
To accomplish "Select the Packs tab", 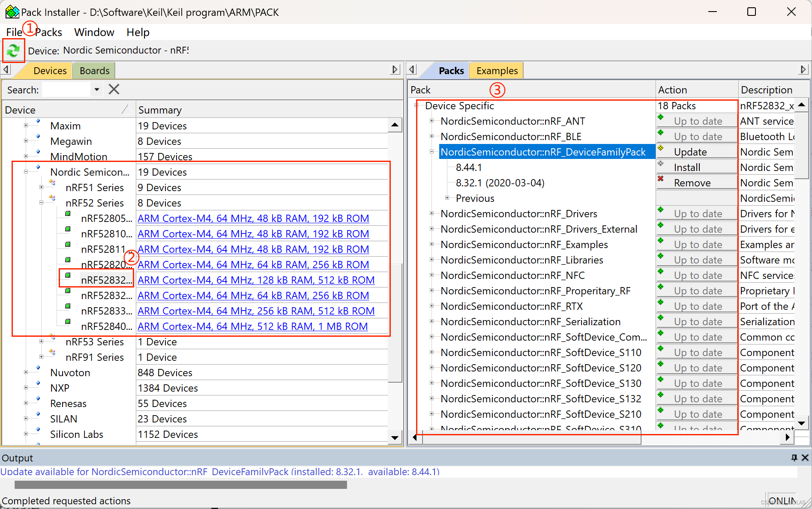I will pyautogui.click(x=451, y=71).
